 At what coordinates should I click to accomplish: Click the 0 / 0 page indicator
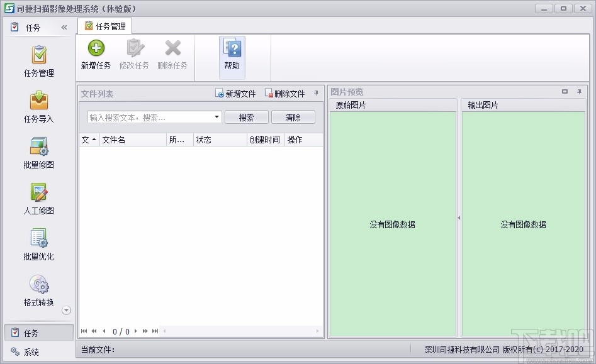pos(121,332)
